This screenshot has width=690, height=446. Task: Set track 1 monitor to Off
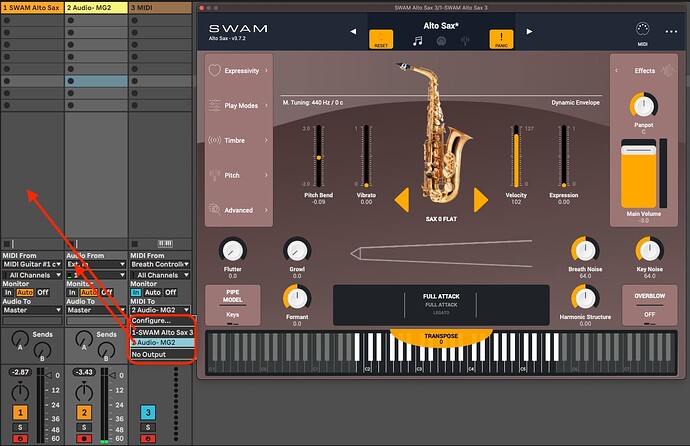tap(43, 292)
